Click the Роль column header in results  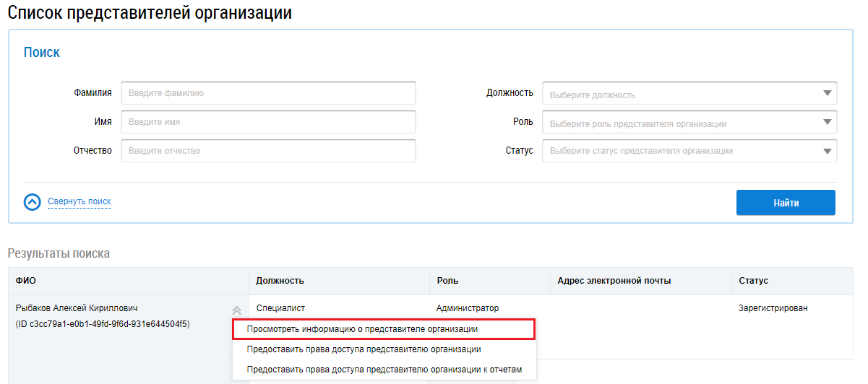coord(447,281)
